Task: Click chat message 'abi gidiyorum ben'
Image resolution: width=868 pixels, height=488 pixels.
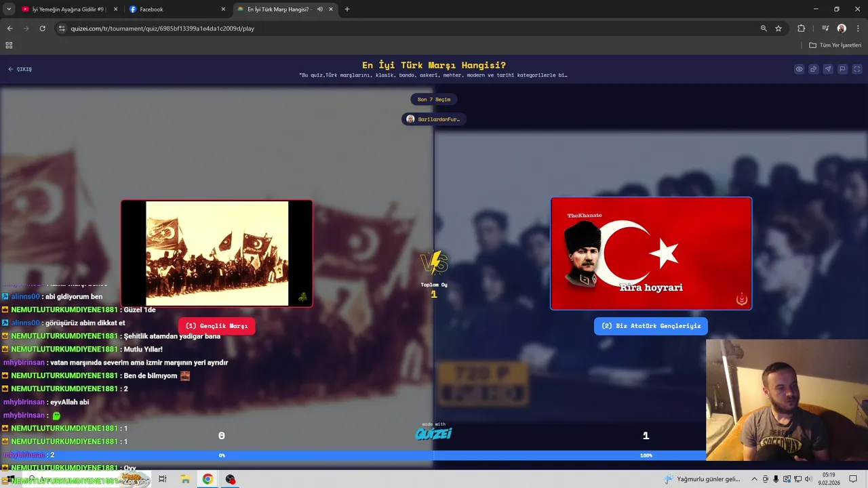Action: [74, 297]
